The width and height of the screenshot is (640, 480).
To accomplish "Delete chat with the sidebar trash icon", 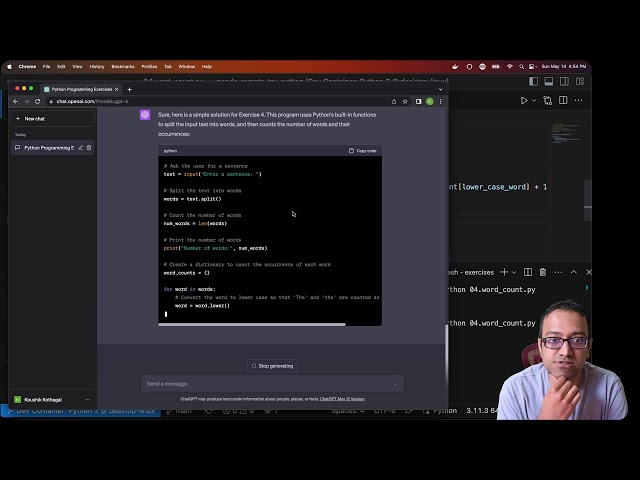I will click(x=89, y=148).
